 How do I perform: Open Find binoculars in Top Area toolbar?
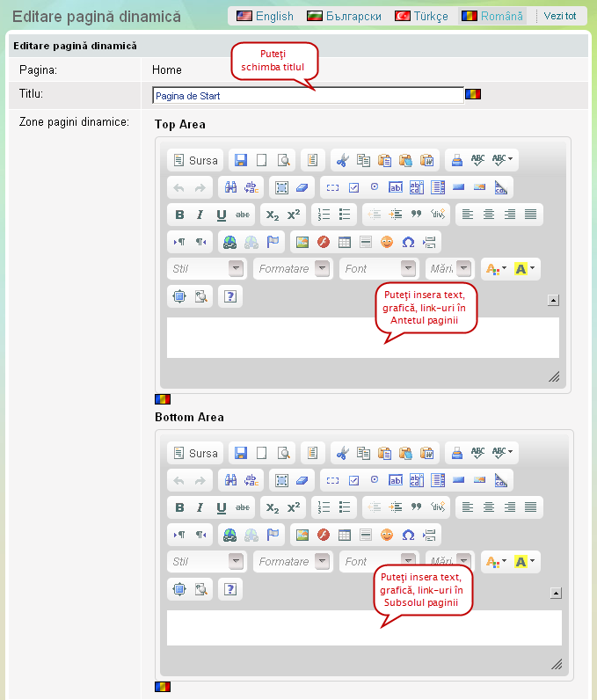coord(231,187)
